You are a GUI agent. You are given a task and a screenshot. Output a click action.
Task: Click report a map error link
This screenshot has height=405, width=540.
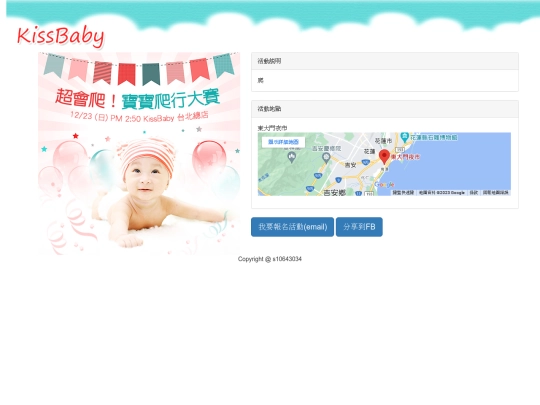pos(496,193)
